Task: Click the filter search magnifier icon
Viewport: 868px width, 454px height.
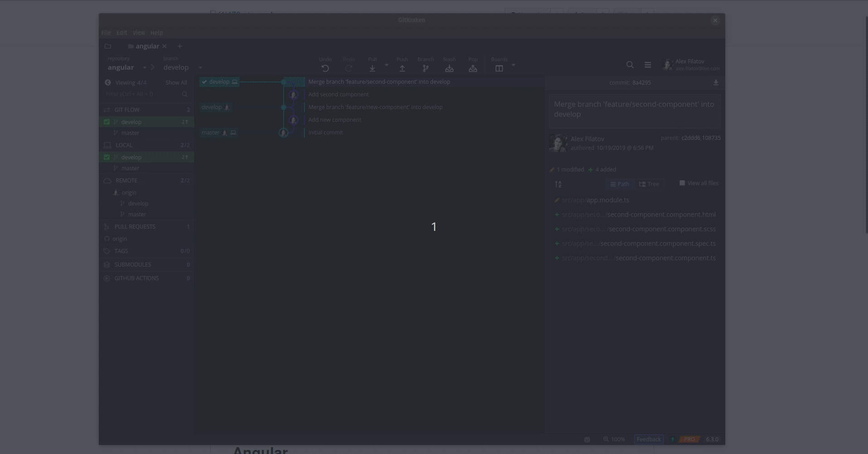Action: click(185, 94)
